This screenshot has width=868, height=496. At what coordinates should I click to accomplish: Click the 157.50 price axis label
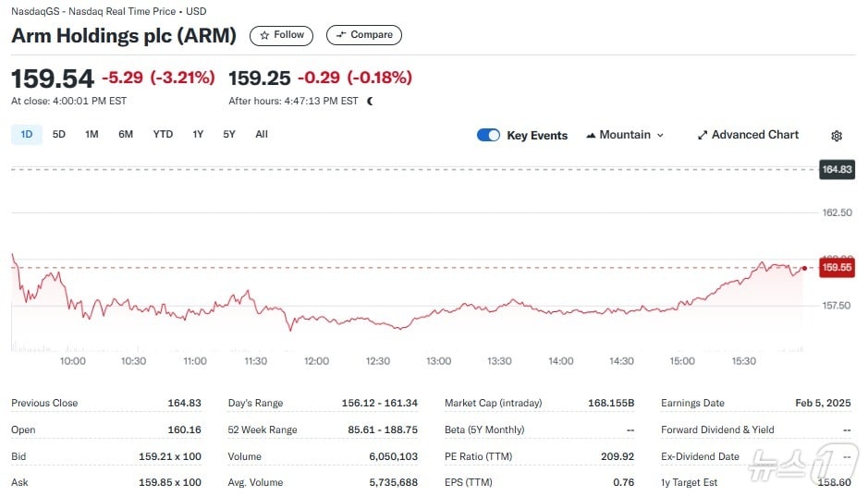[x=837, y=305]
